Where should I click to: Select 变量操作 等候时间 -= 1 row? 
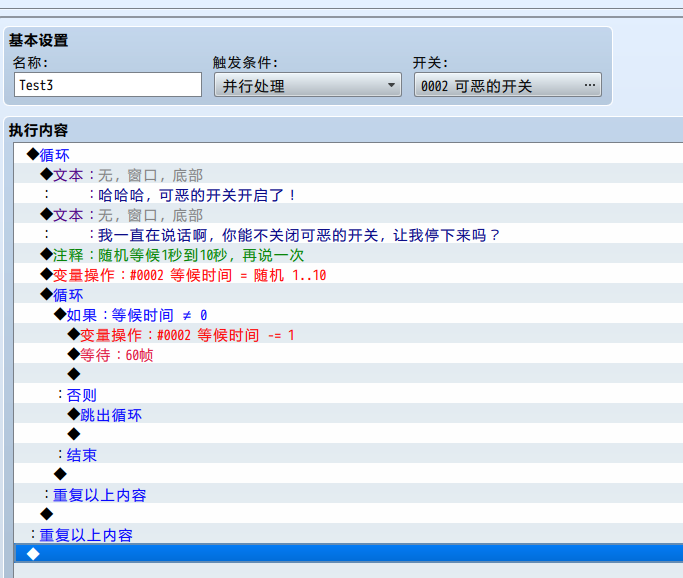tap(348, 334)
